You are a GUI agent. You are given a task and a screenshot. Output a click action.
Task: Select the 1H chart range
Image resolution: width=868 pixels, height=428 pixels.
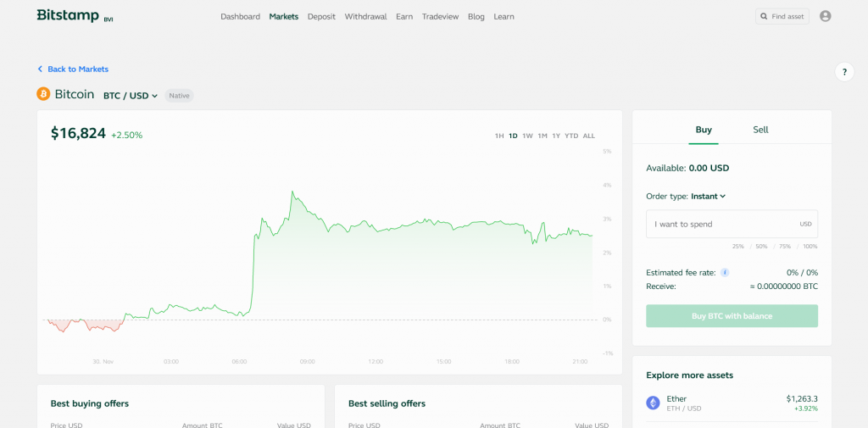499,136
